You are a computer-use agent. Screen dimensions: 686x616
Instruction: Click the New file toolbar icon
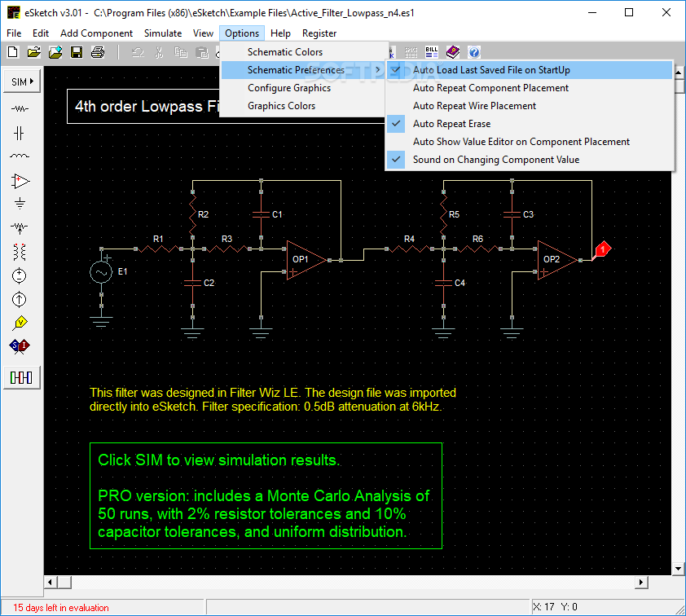pyautogui.click(x=13, y=52)
